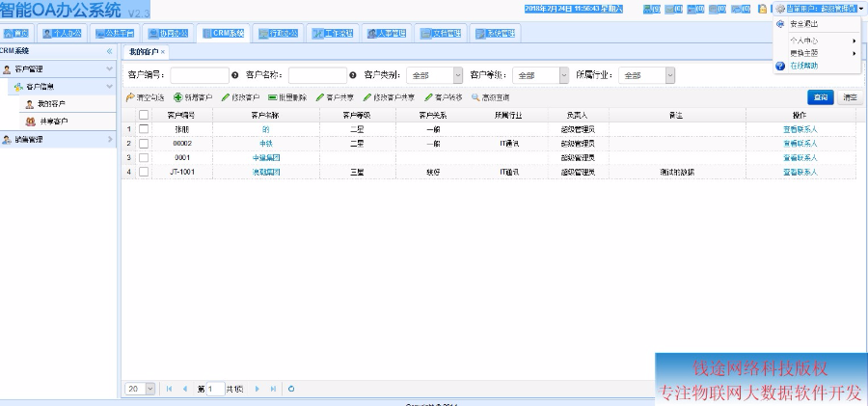
Task: Click the 清空 button
Action: click(x=851, y=97)
